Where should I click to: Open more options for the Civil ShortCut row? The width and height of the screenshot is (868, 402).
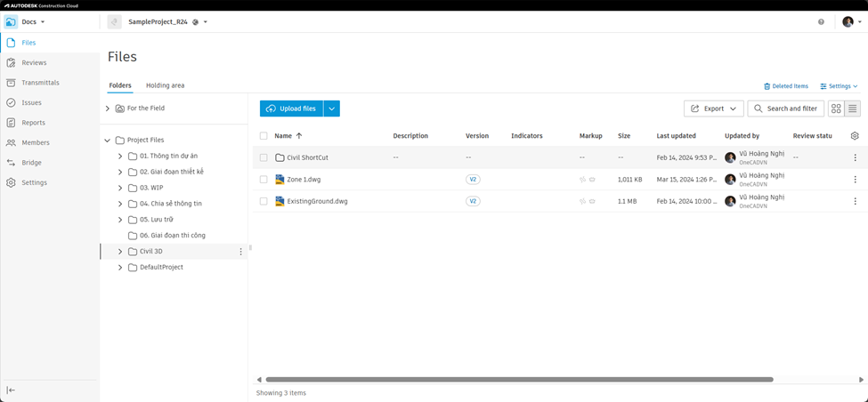[855, 157]
